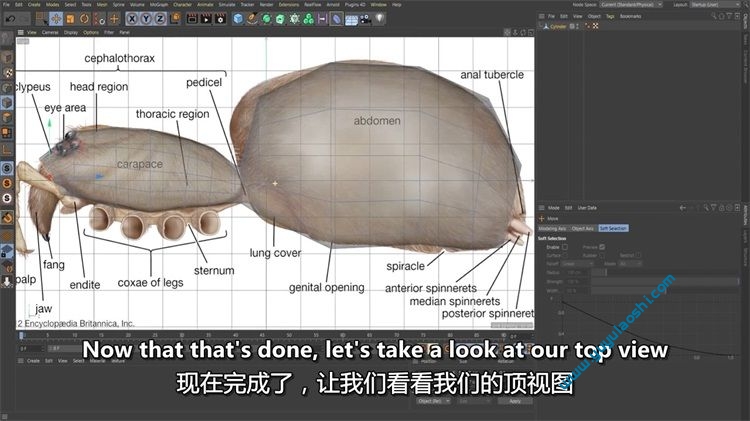Add a Light object

coord(379,19)
